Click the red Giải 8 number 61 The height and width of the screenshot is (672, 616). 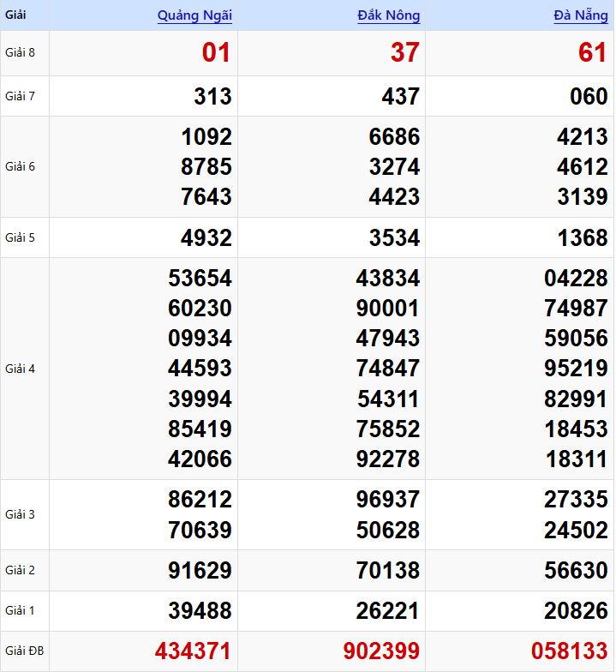click(592, 53)
